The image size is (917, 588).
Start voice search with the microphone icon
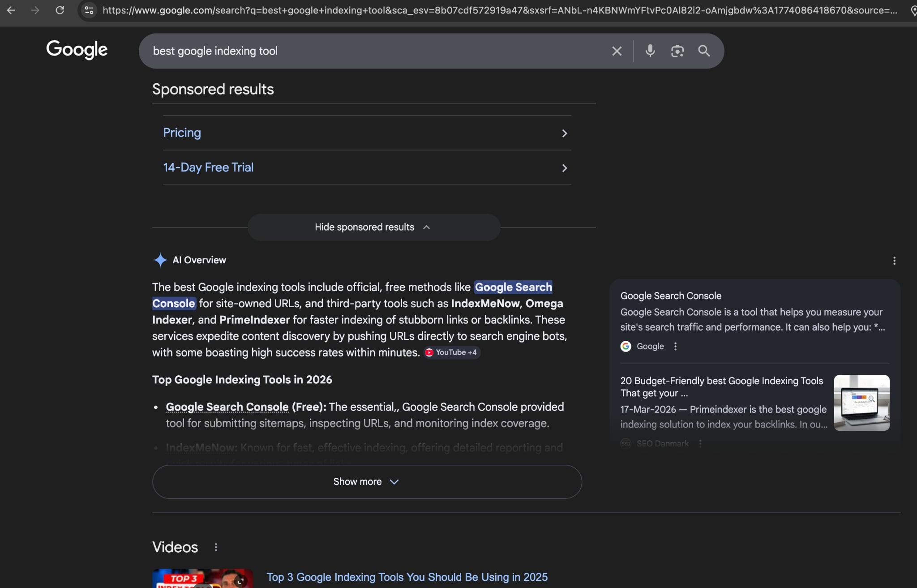click(x=650, y=51)
